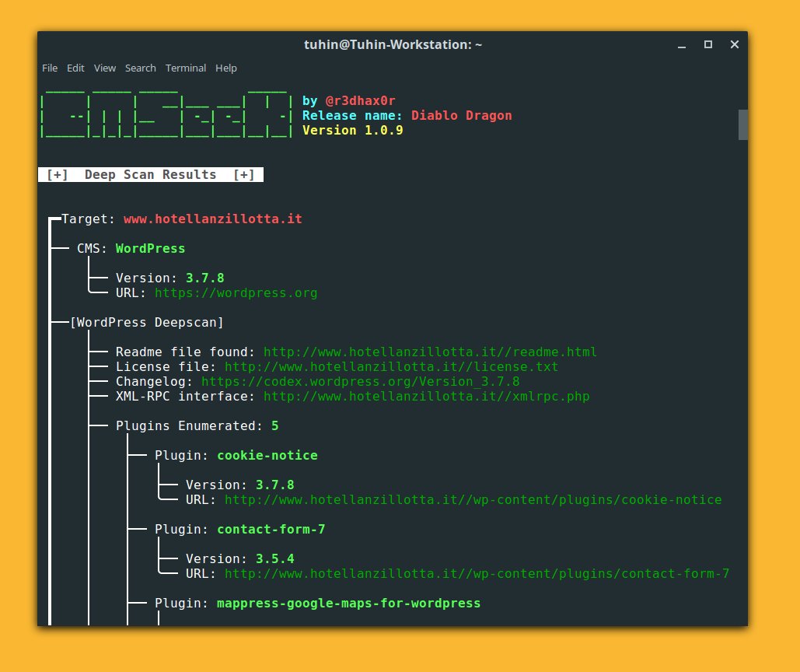Click the Readme file found label
This screenshot has width=800, height=672.
[x=185, y=352]
